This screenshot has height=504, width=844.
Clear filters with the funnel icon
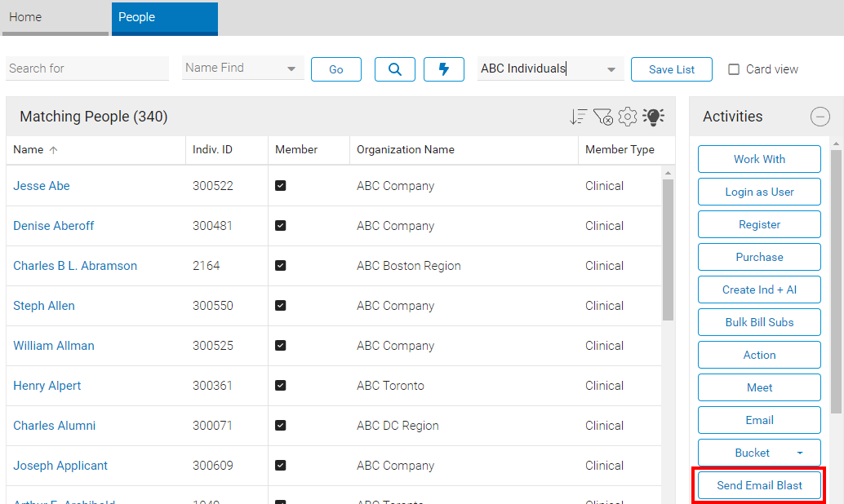pyautogui.click(x=603, y=116)
